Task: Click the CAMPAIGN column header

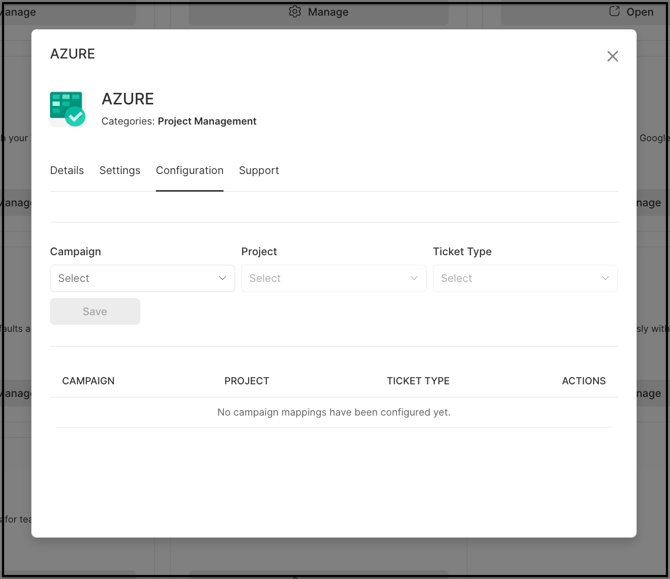Action: [x=88, y=381]
